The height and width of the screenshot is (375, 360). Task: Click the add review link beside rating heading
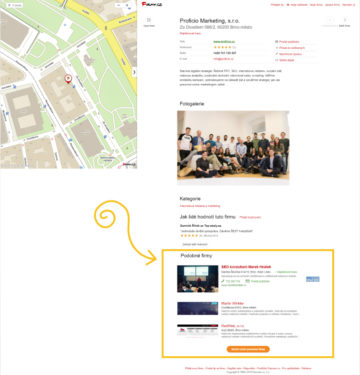250,217
